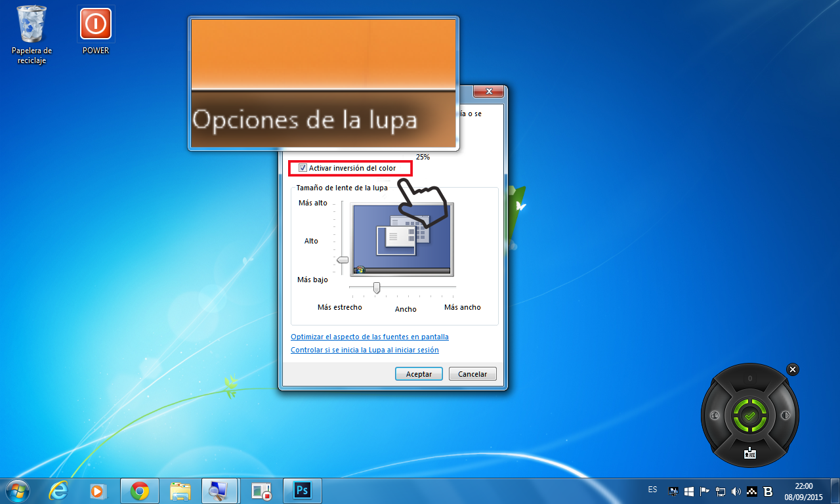840x504 pixels.
Task: Open Photoshop from the taskbar
Action: (x=302, y=490)
